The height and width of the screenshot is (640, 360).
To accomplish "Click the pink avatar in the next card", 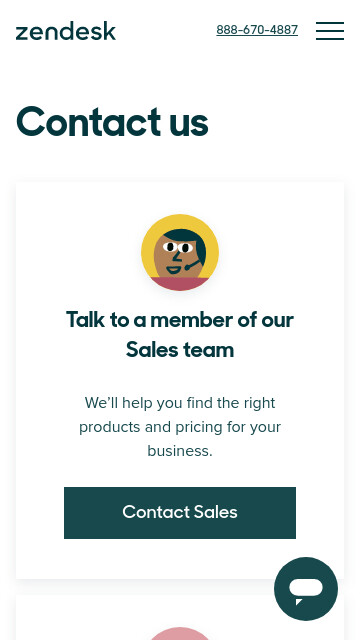I will click(180, 633).
